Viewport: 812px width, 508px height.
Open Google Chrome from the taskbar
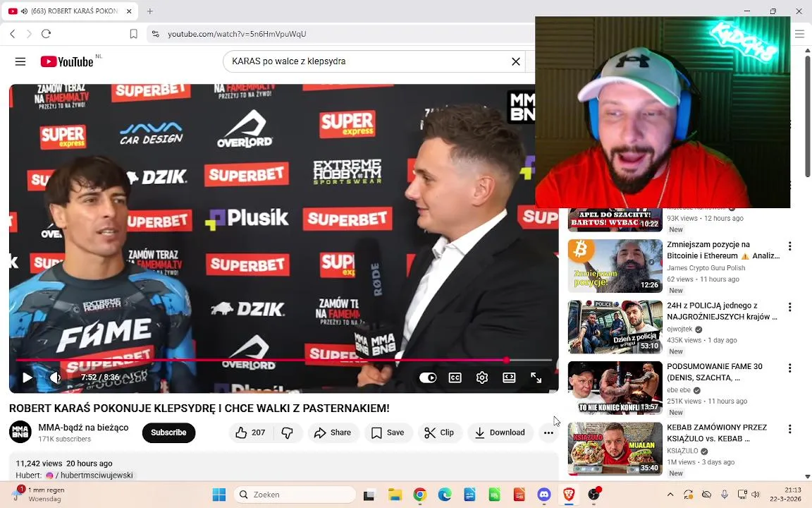pos(420,495)
